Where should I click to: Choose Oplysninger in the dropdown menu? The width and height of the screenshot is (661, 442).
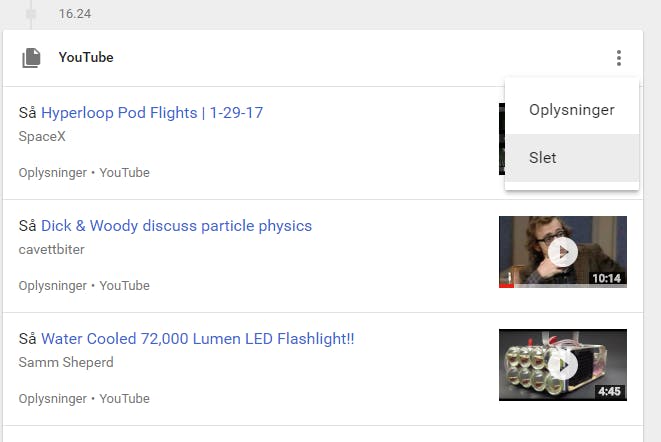tap(572, 110)
